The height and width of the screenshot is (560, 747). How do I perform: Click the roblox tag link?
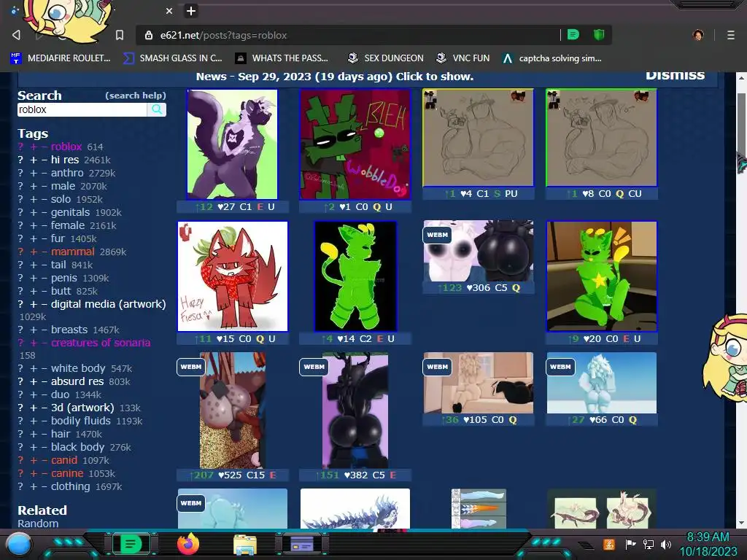pyautogui.click(x=66, y=147)
